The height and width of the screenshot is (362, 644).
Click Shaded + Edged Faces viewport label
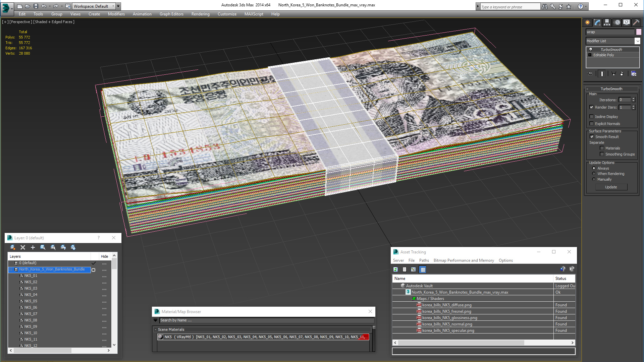pos(54,22)
